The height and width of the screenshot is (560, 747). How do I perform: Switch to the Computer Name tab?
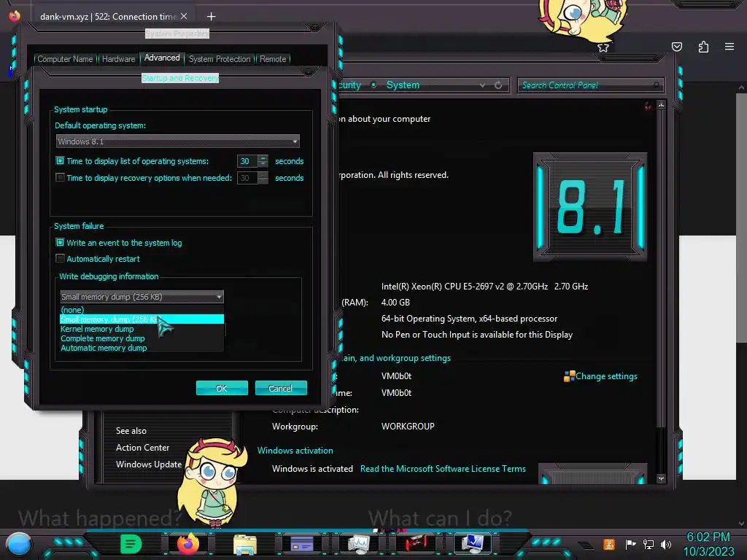(x=65, y=59)
